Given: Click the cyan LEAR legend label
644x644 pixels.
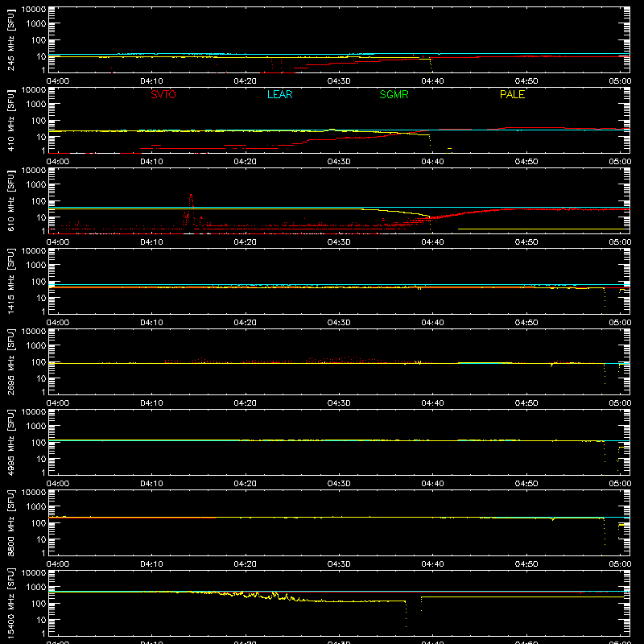Looking at the screenshot, I should (279, 94).
